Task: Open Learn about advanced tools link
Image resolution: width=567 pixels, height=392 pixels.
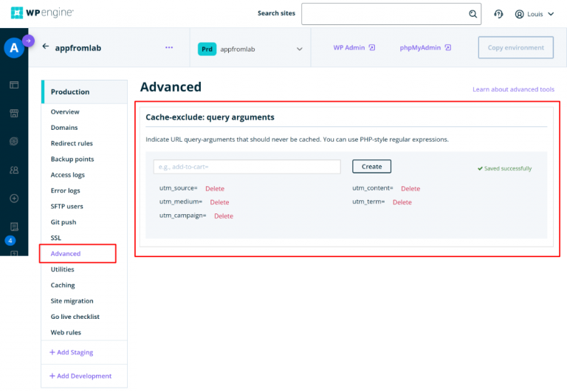Action: tap(513, 89)
